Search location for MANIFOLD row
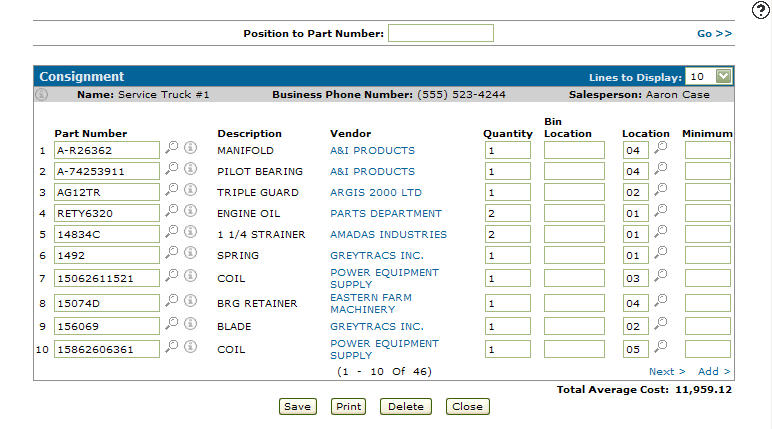The width and height of the screenshot is (772, 429). click(660, 148)
